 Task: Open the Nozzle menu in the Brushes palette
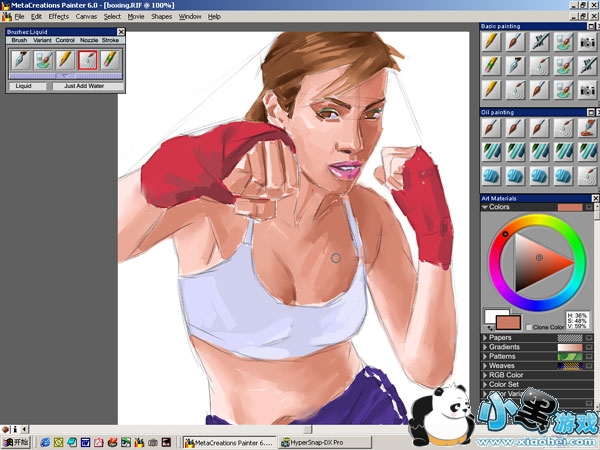(88, 40)
